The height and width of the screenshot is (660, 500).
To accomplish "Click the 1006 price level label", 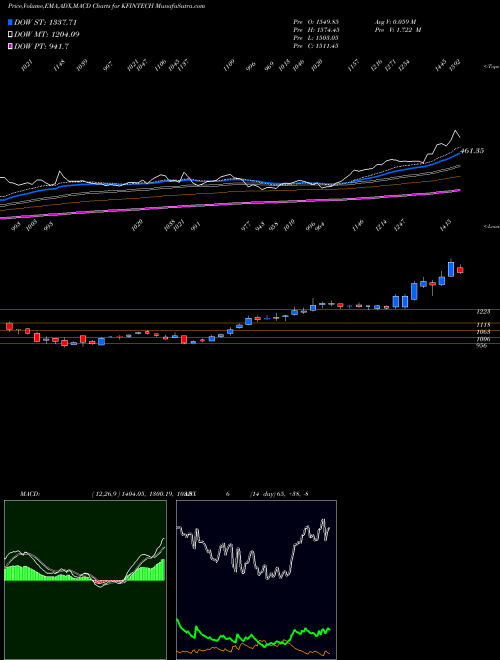I will [x=483, y=339].
